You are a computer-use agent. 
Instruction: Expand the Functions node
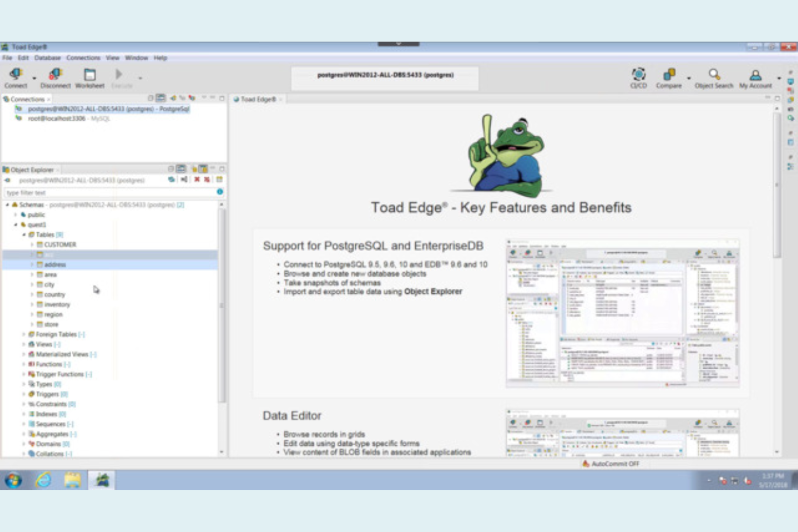(24, 364)
